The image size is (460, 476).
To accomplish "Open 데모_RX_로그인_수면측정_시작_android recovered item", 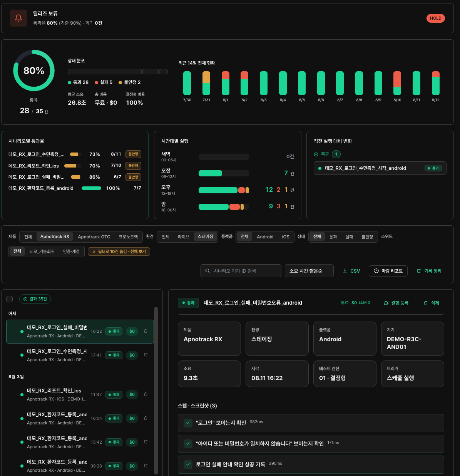I will point(380,168).
